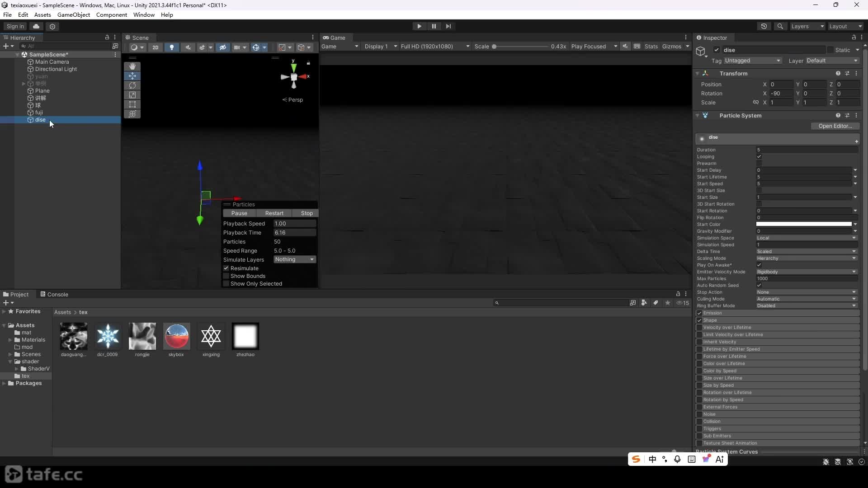The width and height of the screenshot is (868, 488).
Task: Open the GameObject menu
Action: tap(73, 14)
